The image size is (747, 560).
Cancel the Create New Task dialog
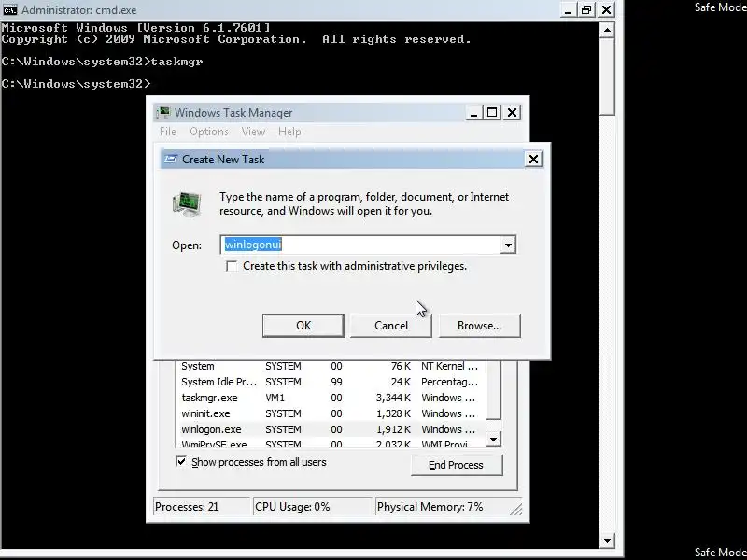390,326
